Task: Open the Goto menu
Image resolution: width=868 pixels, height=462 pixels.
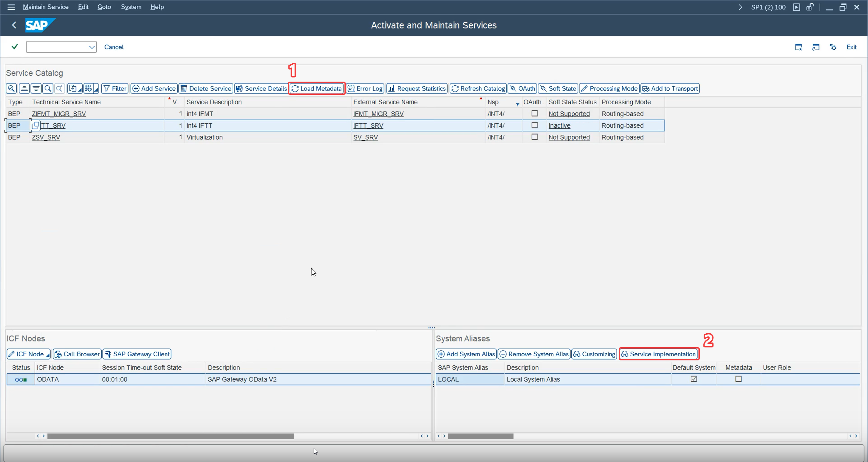Action: (x=104, y=7)
